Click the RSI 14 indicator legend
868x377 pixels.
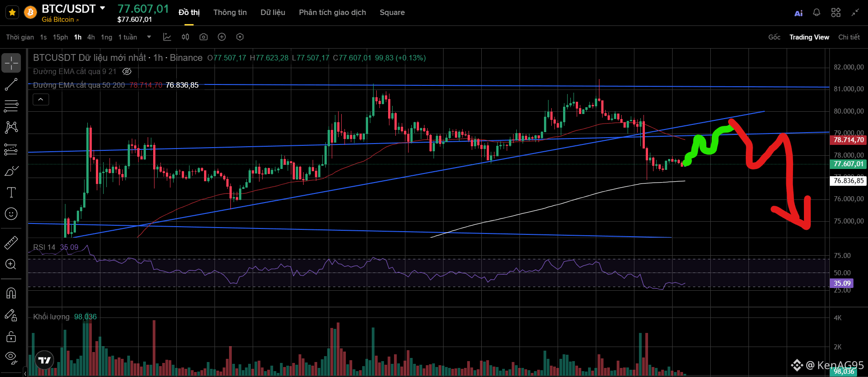(x=44, y=247)
